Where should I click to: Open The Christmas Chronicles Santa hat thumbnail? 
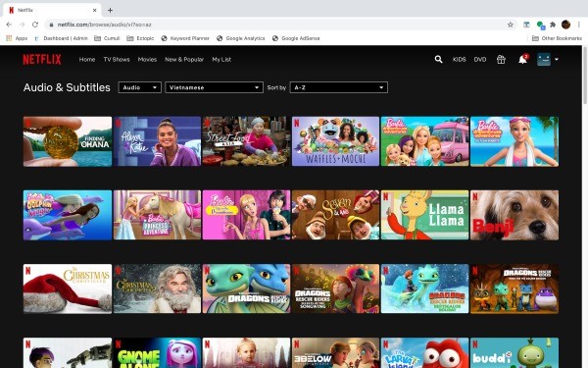point(68,289)
